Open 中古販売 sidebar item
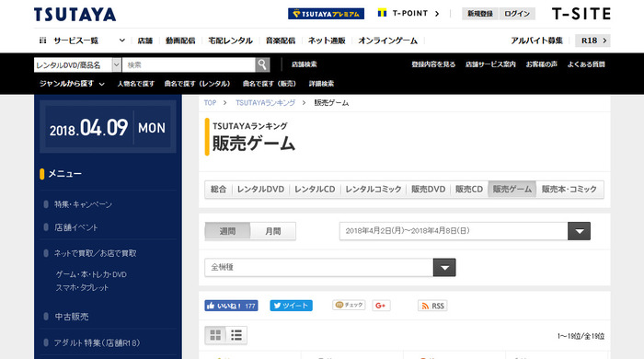This screenshot has width=644, height=359. click(72, 317)
